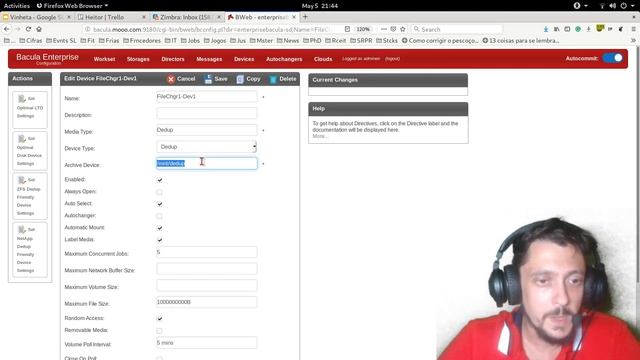Check the Always Open checkbox
Image resolution: width=640 pixels, height=360 pixels.
coord(160,192)
